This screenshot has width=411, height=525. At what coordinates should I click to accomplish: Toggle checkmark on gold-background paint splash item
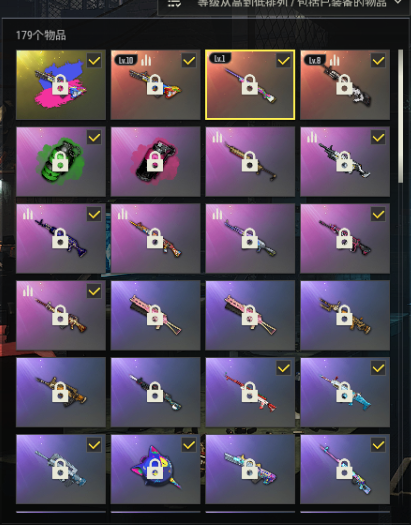[94, 61]
